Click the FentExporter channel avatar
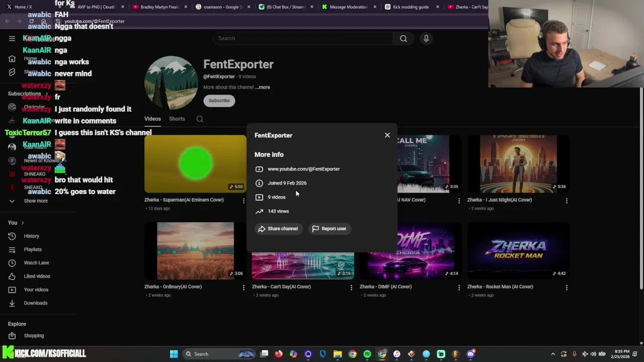The width and height of the screenshot is (644, 362). [x=171, y=82]
